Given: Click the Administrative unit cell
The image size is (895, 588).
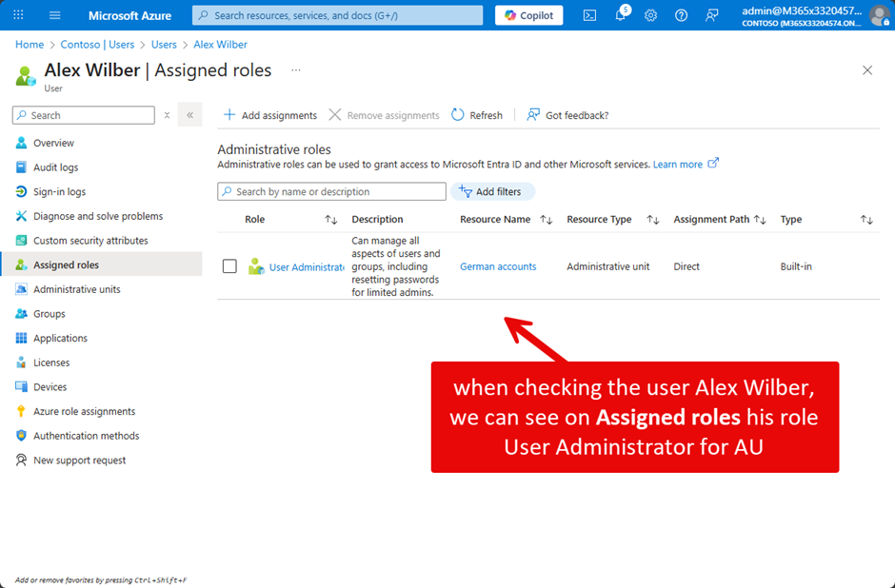Looking at the screenshot, I should (607, 266).
